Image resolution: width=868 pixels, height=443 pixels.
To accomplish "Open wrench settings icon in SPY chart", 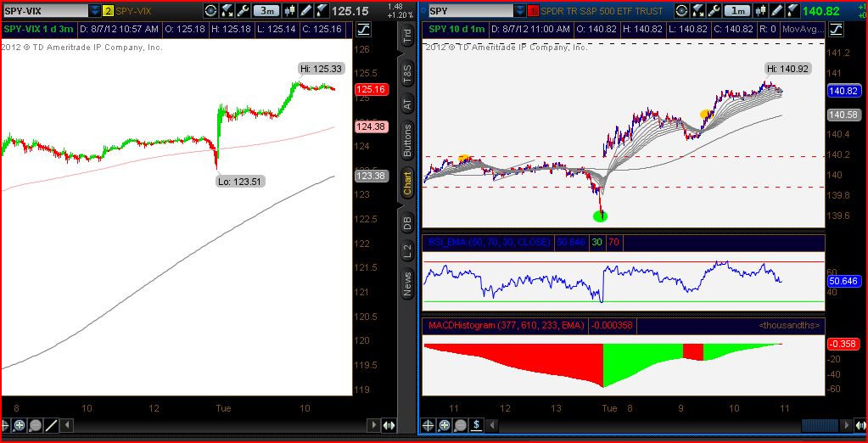I will tap(714, 10).
